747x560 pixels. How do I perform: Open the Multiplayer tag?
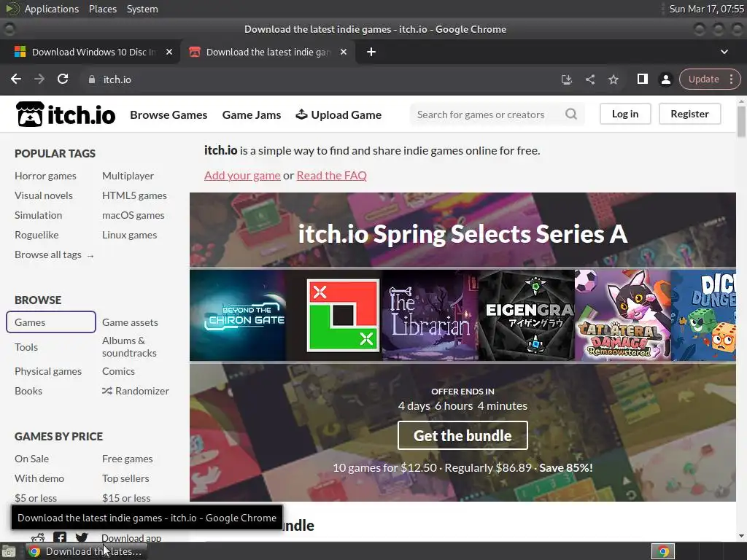[128, 176]
